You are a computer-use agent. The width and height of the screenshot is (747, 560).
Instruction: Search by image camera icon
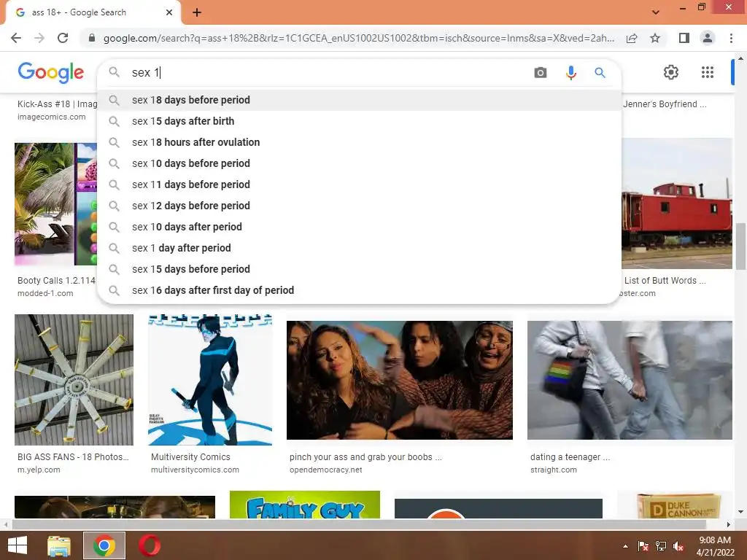[x=541, y=72]
